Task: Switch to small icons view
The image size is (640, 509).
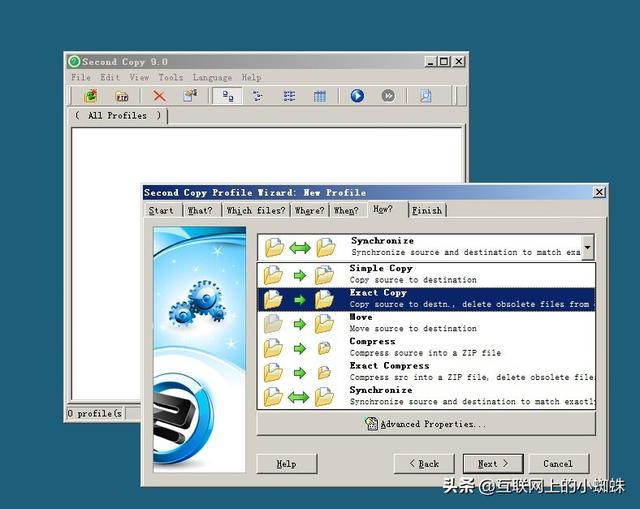Action: 258,96
